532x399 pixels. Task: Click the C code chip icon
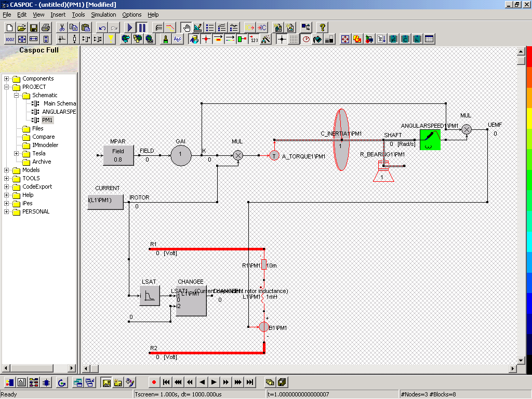point(405,39)
